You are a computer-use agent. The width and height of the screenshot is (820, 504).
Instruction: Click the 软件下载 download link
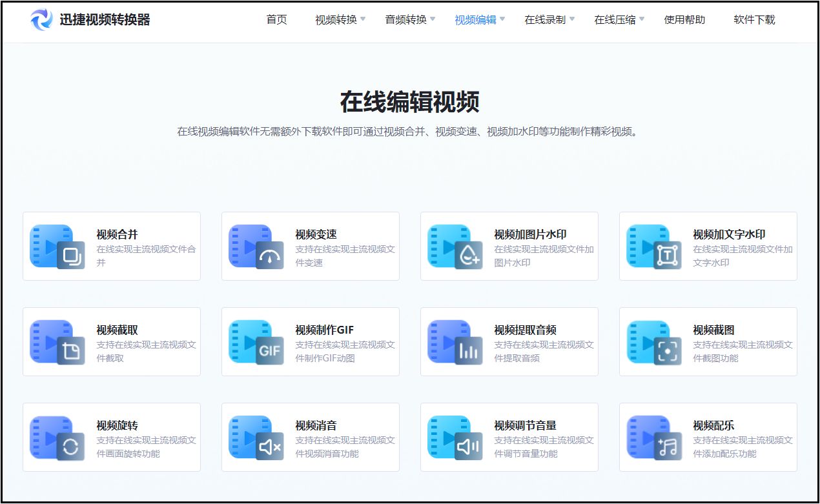[x=753, y=19]
